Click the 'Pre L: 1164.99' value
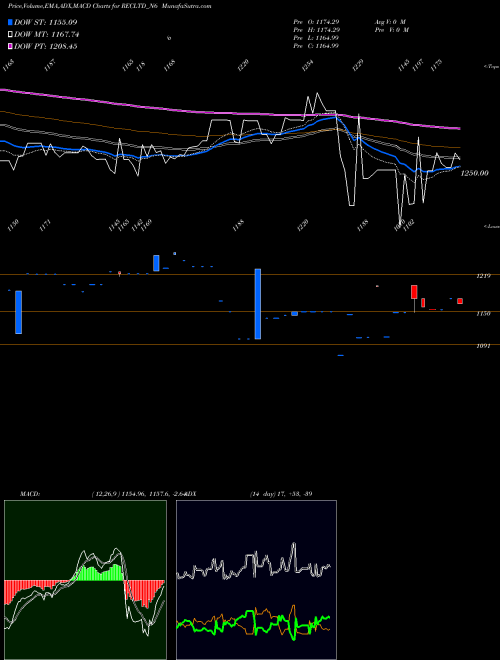This screenshot has height=660, width=500. tap(316, 38)
